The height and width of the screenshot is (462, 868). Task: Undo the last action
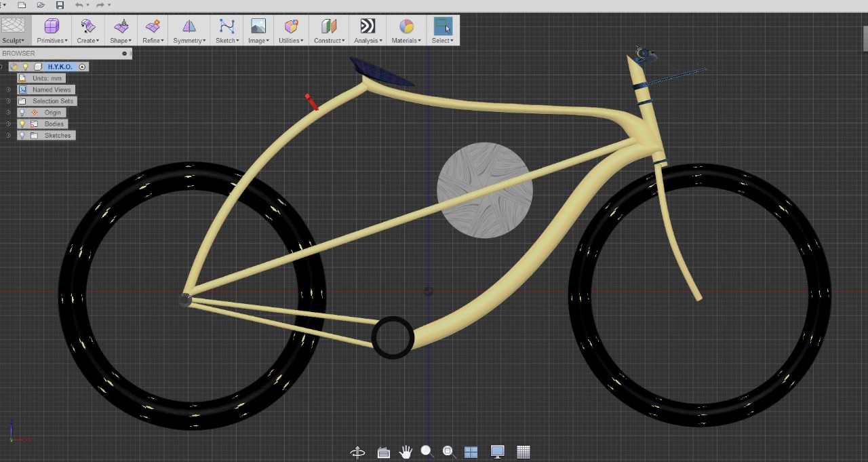click(x=79, y=5)
